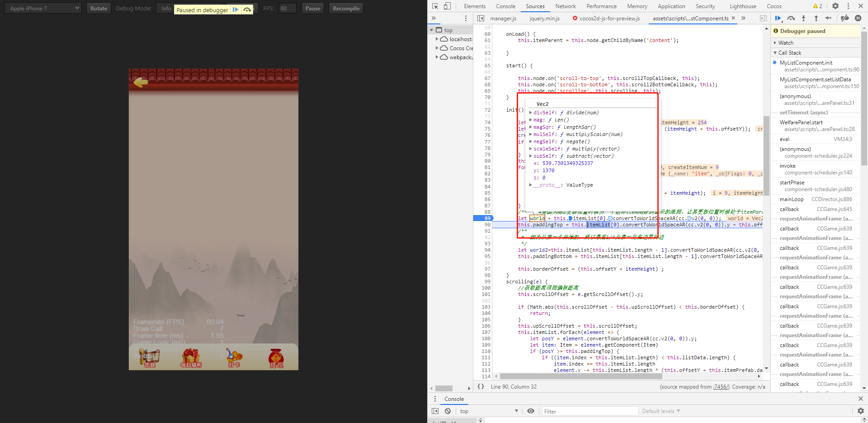The width and height of the screenshot is (868, 423).
Task: Open the navigator pane three-dot menu
Action: coord(466,18)
